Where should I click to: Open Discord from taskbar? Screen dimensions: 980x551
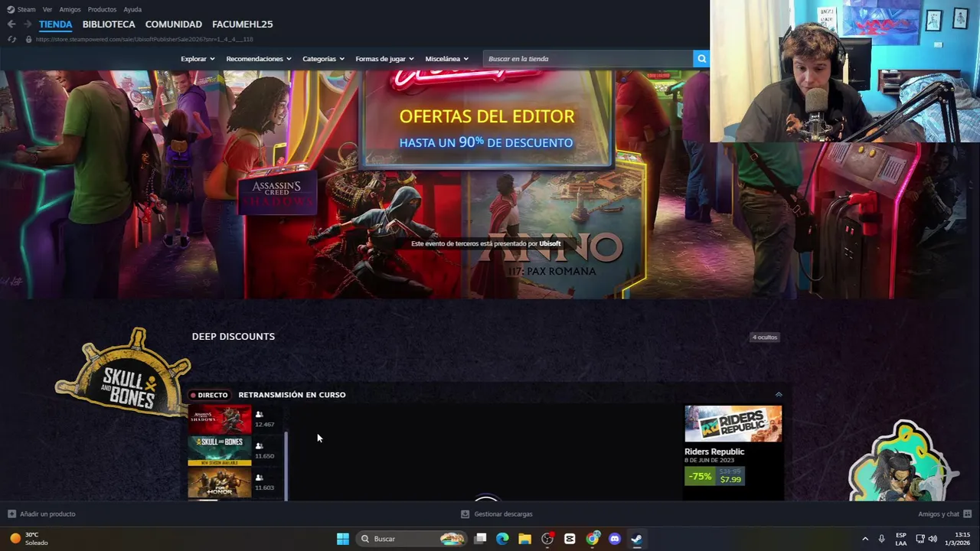(614, 539)
